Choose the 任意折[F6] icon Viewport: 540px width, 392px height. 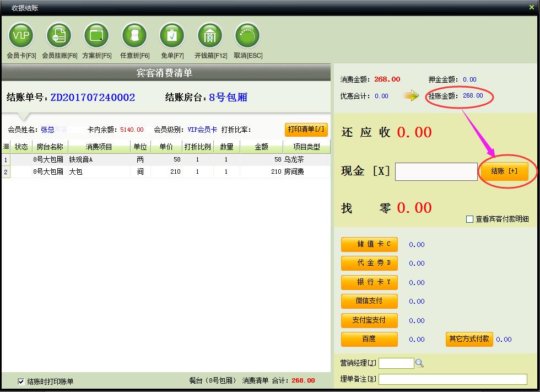click(134, 36)
